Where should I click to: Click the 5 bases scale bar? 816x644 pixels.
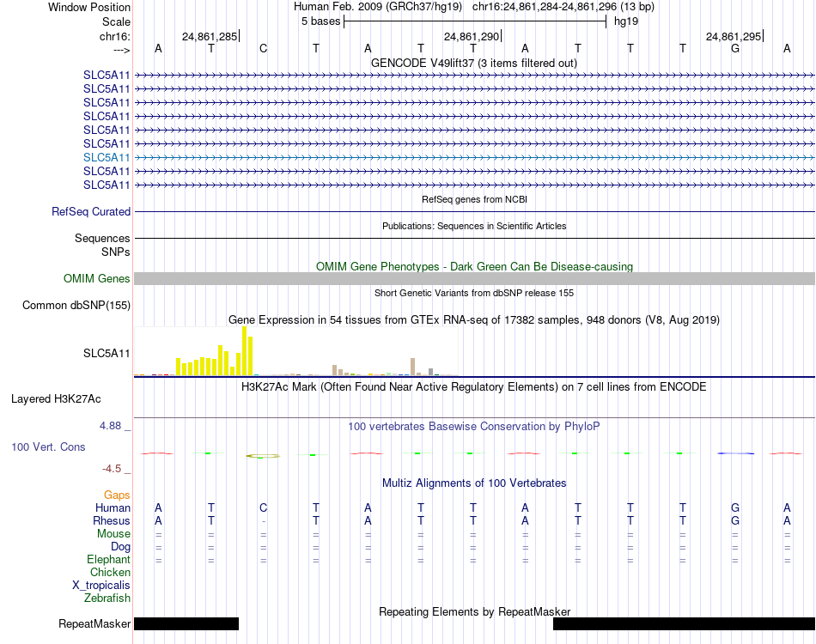coord(475,21)
